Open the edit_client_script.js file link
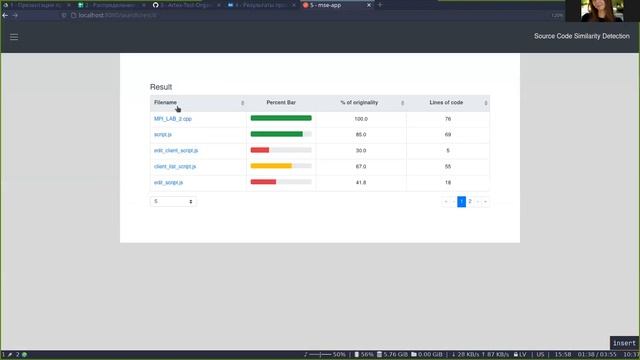Screen dimensions: 640x360 pos(176,151)
